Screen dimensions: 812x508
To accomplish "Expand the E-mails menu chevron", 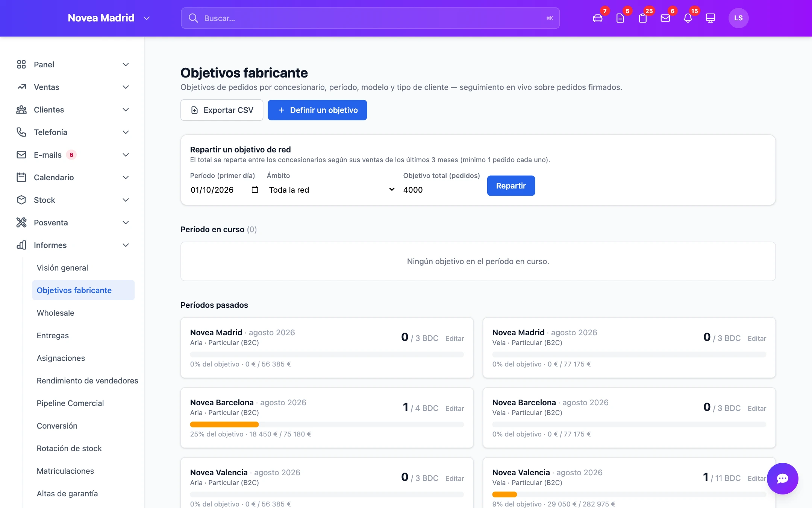I will 126,155.
